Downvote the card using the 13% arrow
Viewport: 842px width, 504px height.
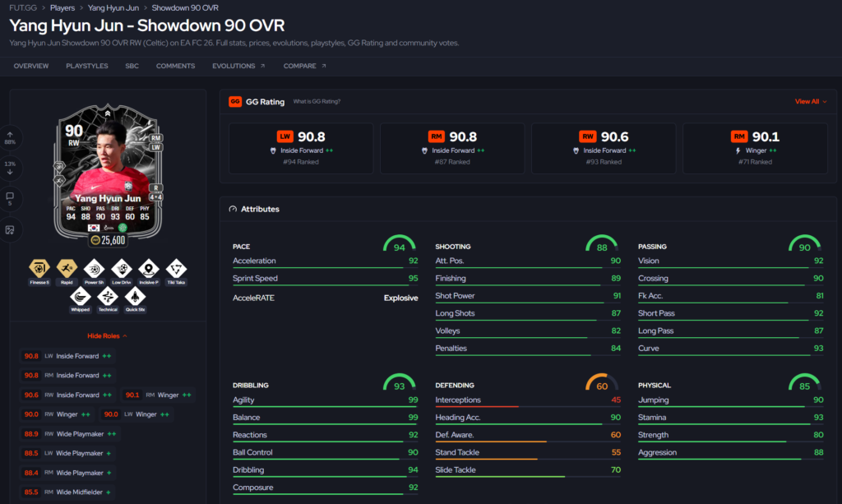tap(10, 169)
